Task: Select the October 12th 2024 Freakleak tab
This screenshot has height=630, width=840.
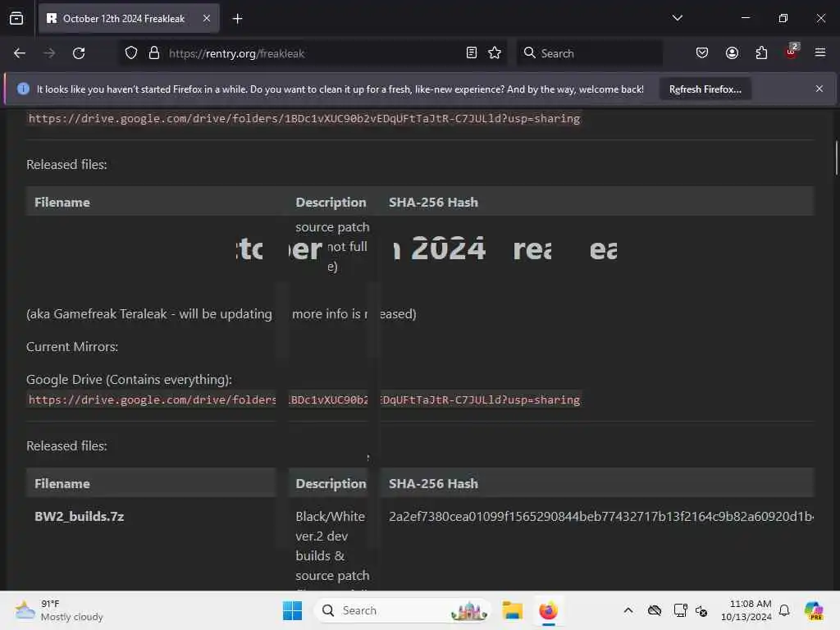Action: [x=129, y=19]
